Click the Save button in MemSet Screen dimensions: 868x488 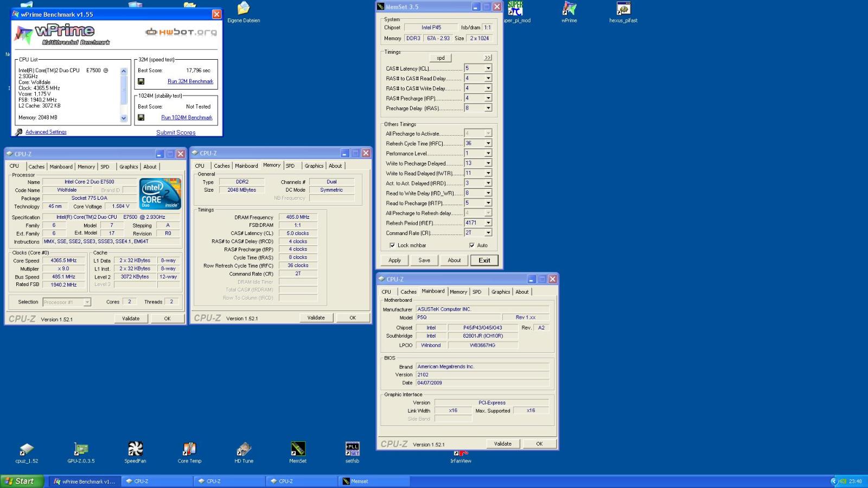pyautogui.click(x=424, y=260)
